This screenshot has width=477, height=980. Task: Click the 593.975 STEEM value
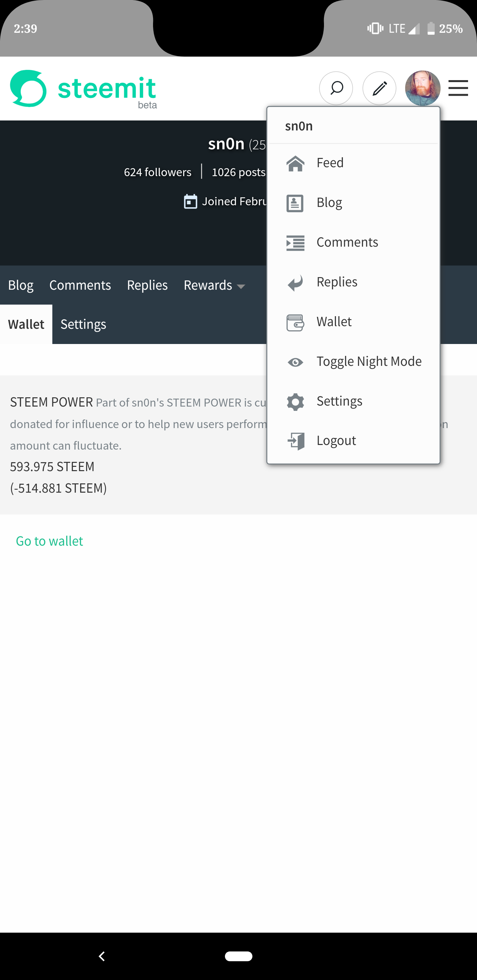pyautogui.click(x=52, y=466)
